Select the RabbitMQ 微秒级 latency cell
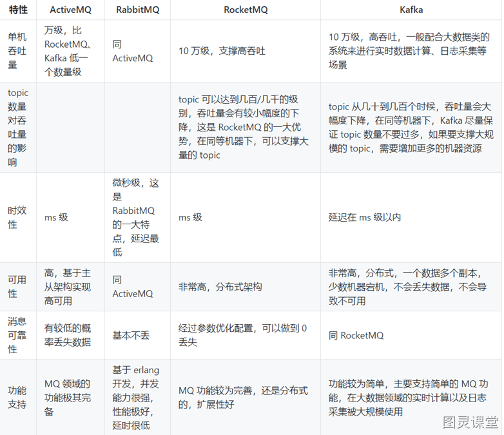The height and width of the screenshot is (435, 504). tap(137, 217)
